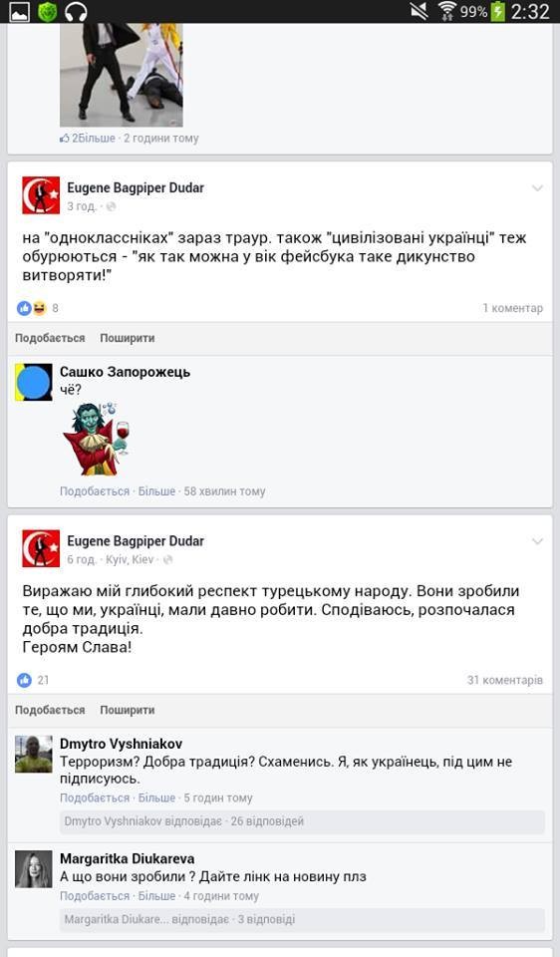
Task: Like Сашко Запорожець comment via Подобається
Action: click(x=95, y=491)
